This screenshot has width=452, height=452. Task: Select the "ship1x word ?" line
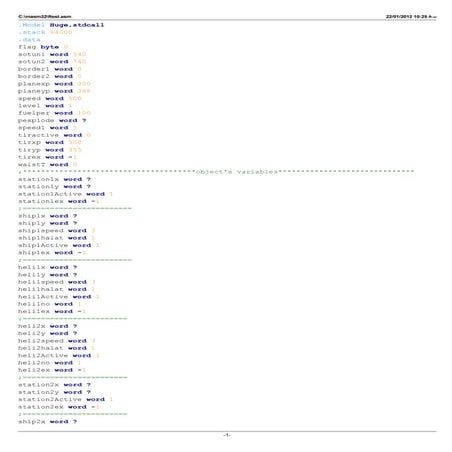click(47, 216)
